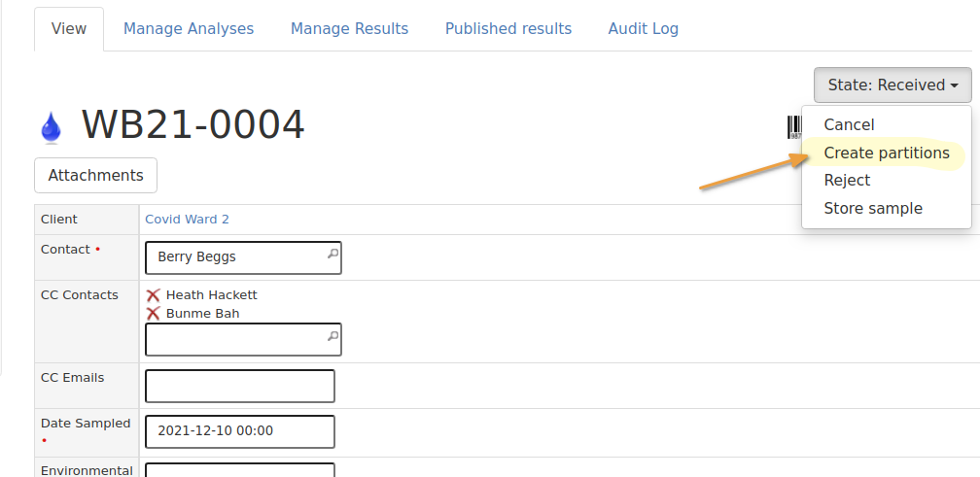Open the Covid Ward 2 client link
The width and height of the screenshot is (980, 477).
pos(187,220)
